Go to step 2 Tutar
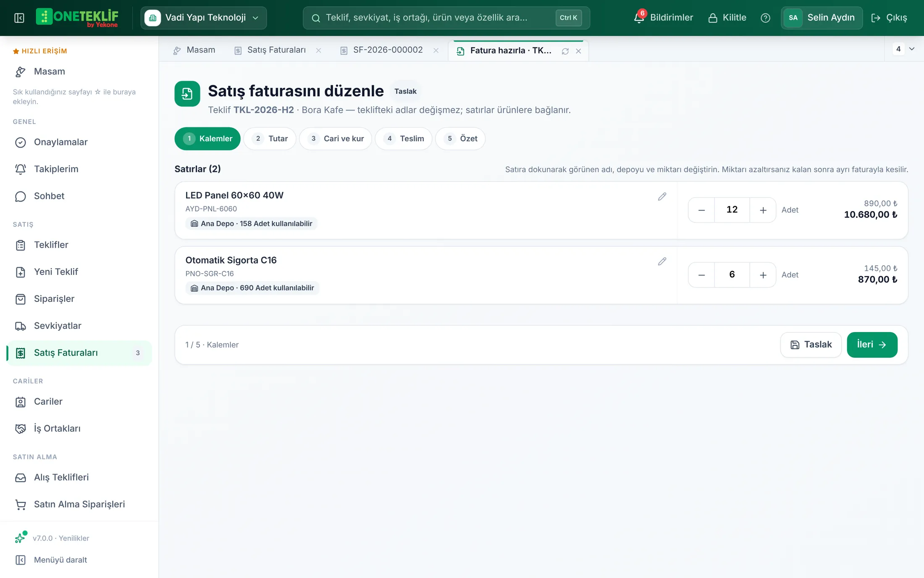The image size is (924, 578). pos(270,139)
